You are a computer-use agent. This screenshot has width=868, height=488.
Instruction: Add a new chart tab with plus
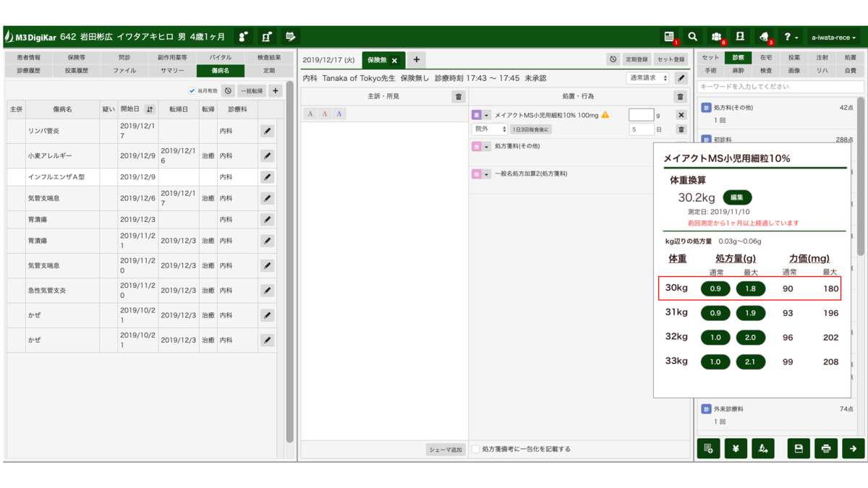(x=417, y=60)
